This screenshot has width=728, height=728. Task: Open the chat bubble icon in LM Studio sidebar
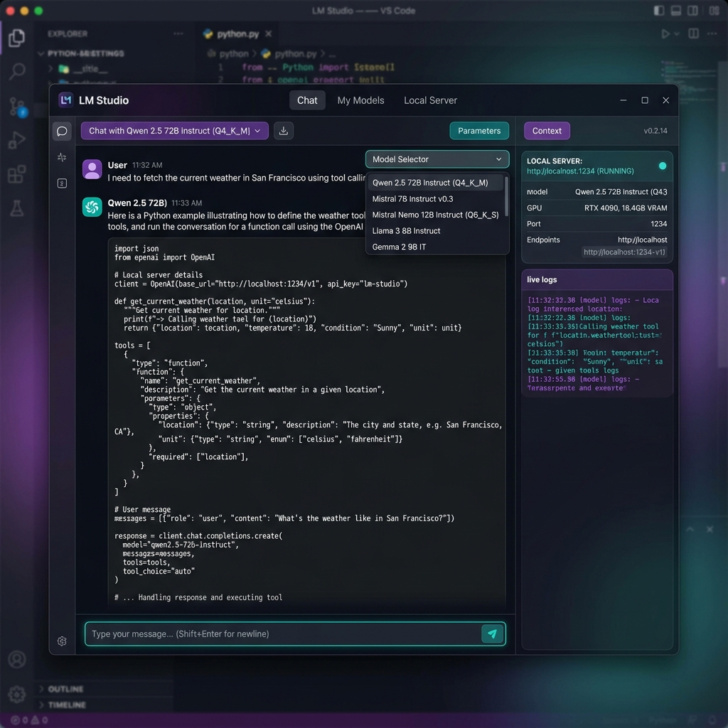[62, 132]
